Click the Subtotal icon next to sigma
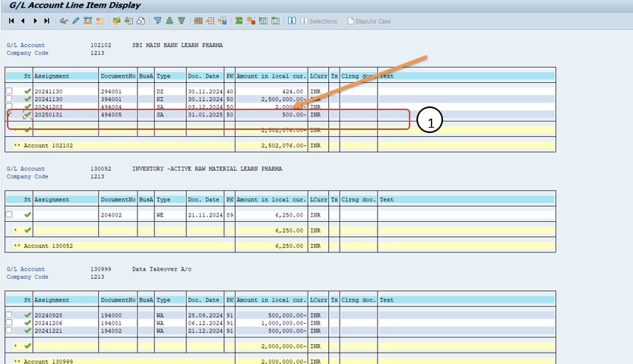The width and height of the screenshot is (633, 364). [x=251, y=21]
